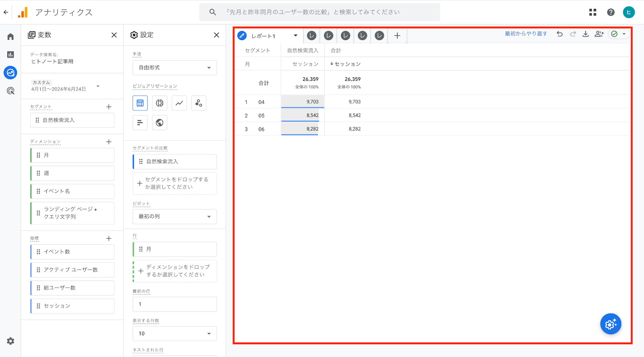Select the イベント名 dimension
This screenshot has width=644, height=357.
click(72, 191)
